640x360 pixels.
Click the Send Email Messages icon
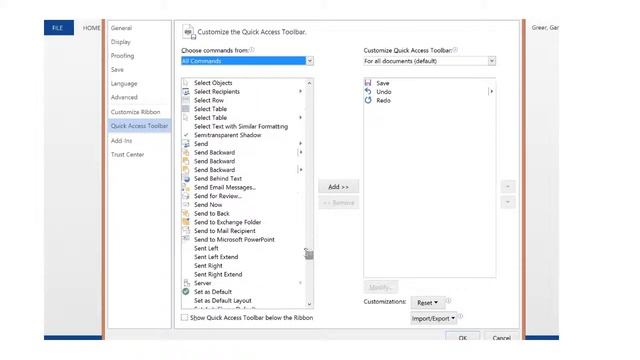pyautogui.click(x=186, y=187)
